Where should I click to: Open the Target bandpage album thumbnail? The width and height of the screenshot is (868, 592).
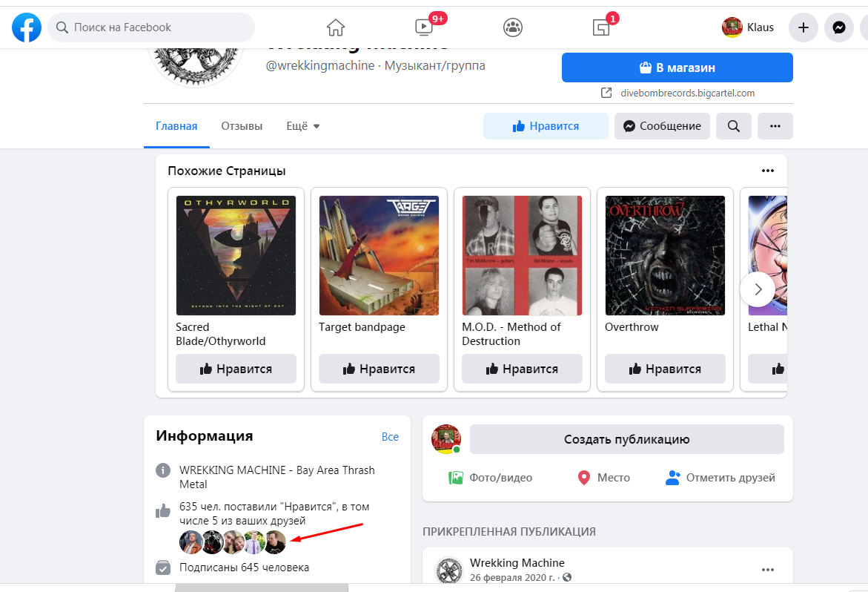point(380,255)
